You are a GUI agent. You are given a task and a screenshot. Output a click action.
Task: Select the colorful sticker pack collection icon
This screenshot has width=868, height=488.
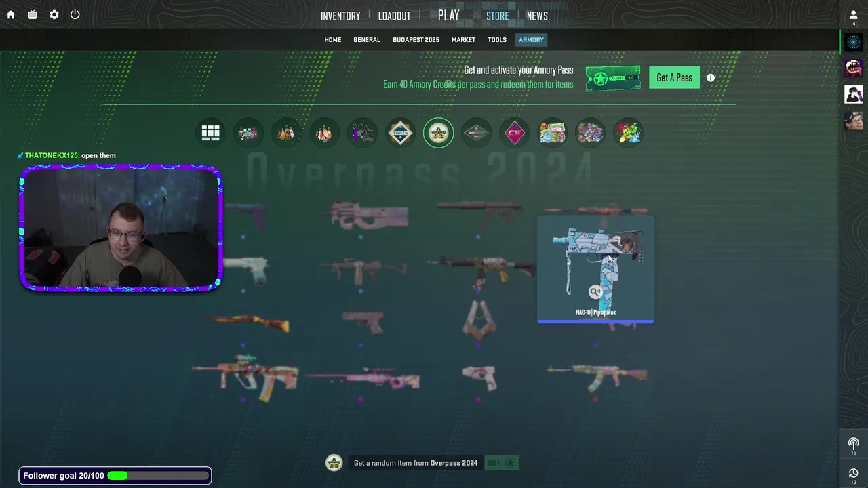(x=552, y=133)
